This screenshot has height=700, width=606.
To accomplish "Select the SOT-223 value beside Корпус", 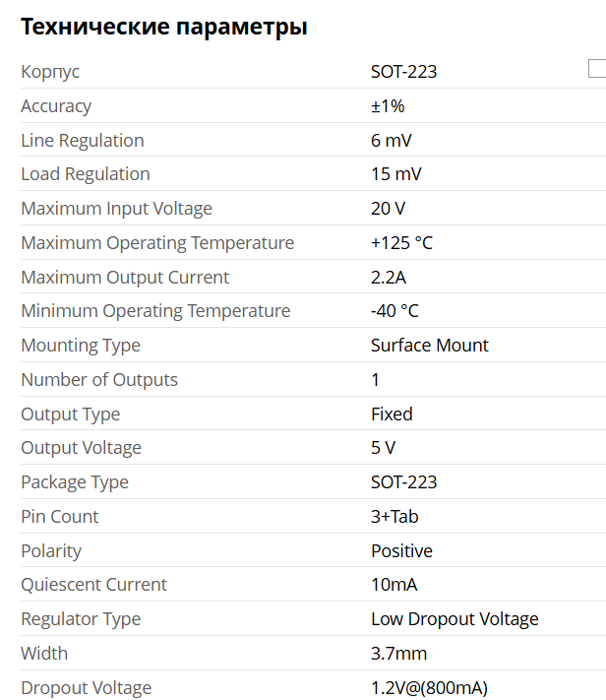I will pyautogui.click(x=403, y=72).
